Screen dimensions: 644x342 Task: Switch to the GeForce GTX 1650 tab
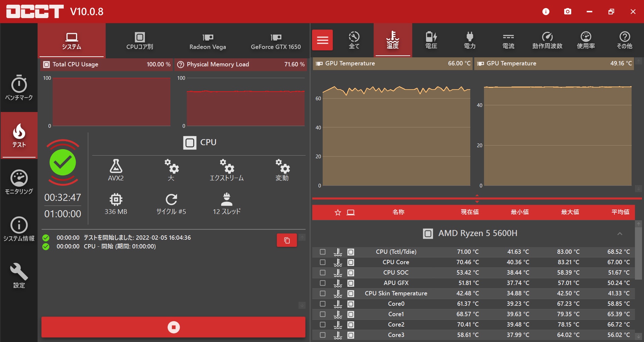coord(276,41)
